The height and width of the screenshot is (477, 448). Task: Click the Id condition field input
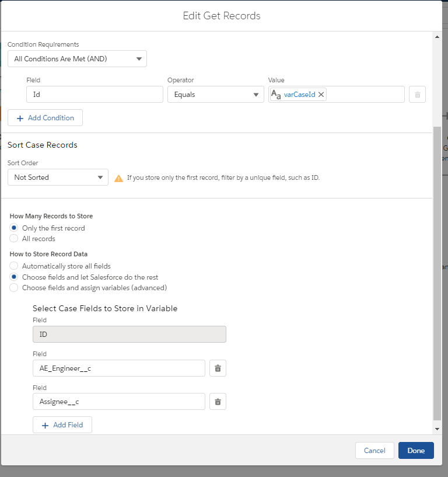coord(94,95)
